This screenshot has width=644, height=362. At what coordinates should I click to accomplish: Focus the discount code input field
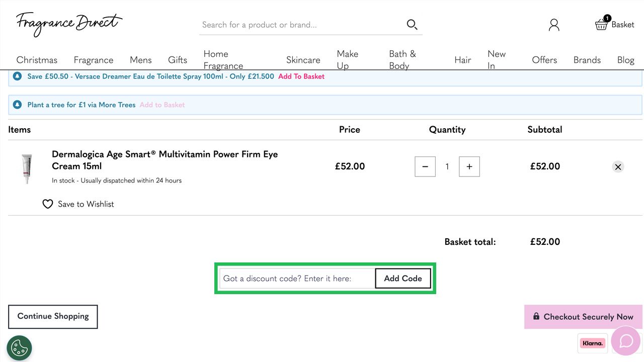pos(297,279)
